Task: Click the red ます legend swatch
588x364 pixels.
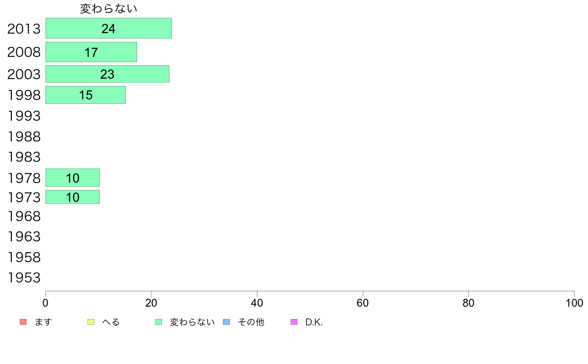Action: (x=23, y=322)
